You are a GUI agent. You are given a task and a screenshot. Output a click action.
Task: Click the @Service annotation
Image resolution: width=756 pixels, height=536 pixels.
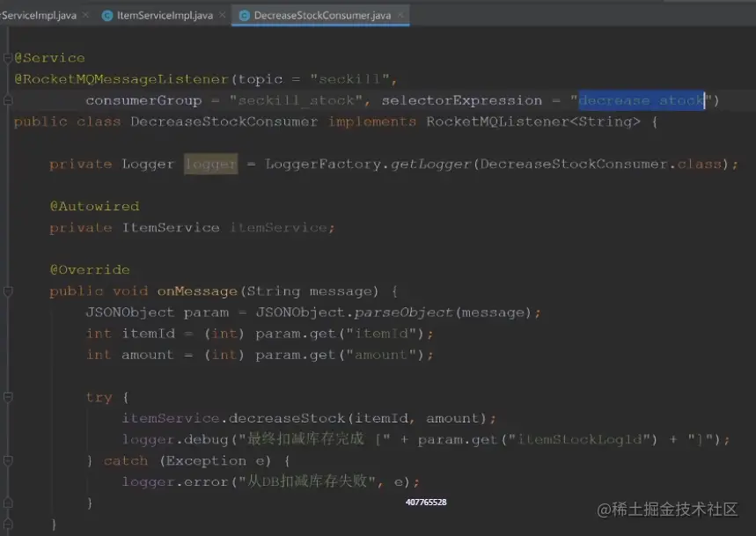[x=49, y=58]
